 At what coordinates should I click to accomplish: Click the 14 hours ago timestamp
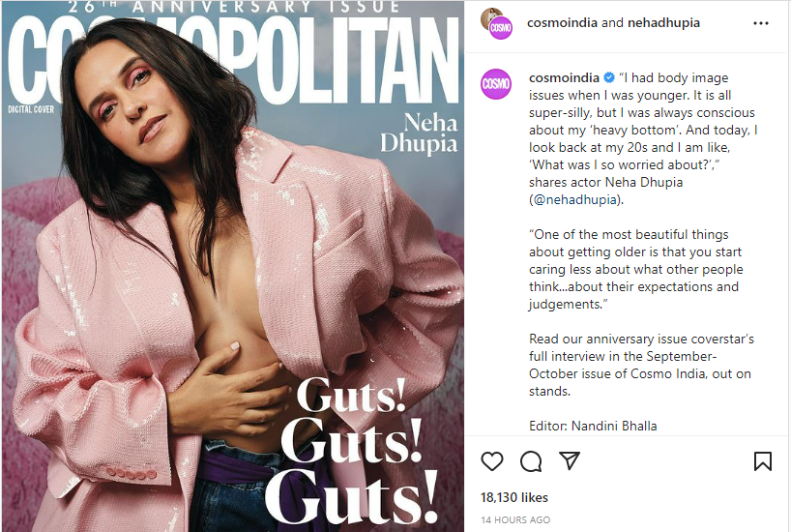pyautogui.click(x=515, y=519)
